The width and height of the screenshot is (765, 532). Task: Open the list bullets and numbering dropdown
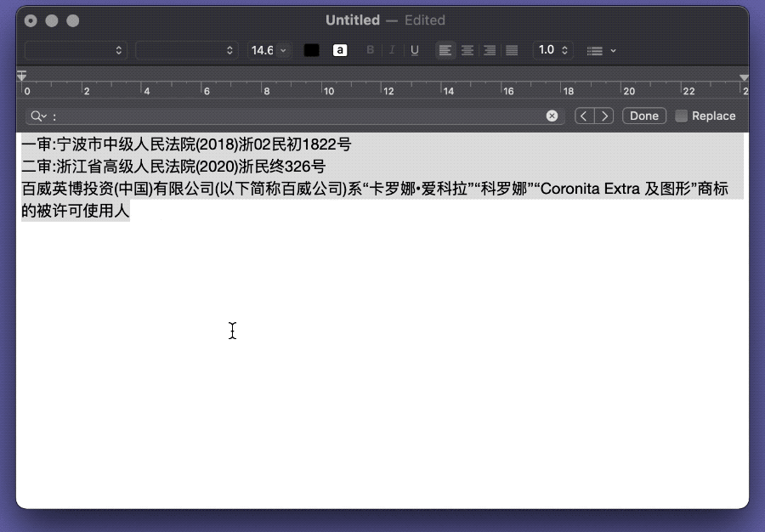click(601, 51)
